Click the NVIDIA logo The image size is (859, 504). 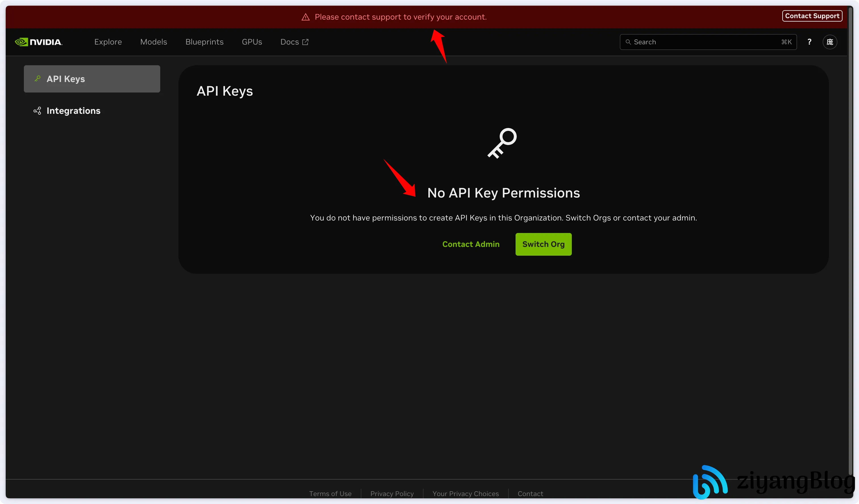tap(39, 41)
